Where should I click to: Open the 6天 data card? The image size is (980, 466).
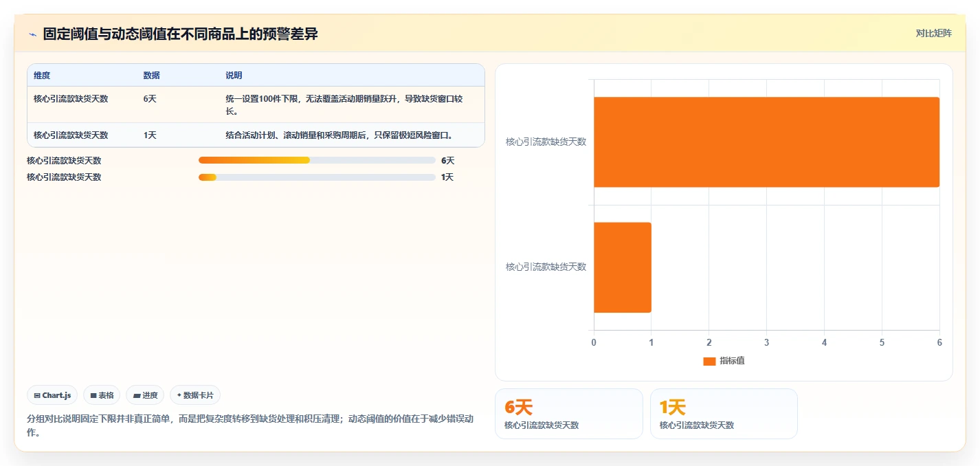pos(569,414)
